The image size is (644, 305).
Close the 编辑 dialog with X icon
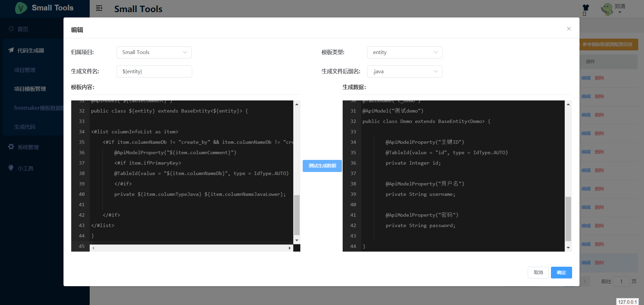pos(569,29)
